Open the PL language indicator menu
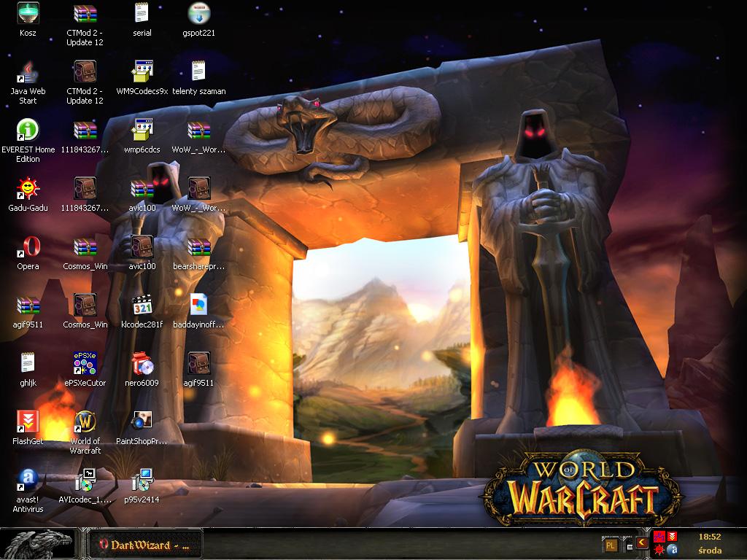This screenshot has height=560, width=747. coord(611,545)
